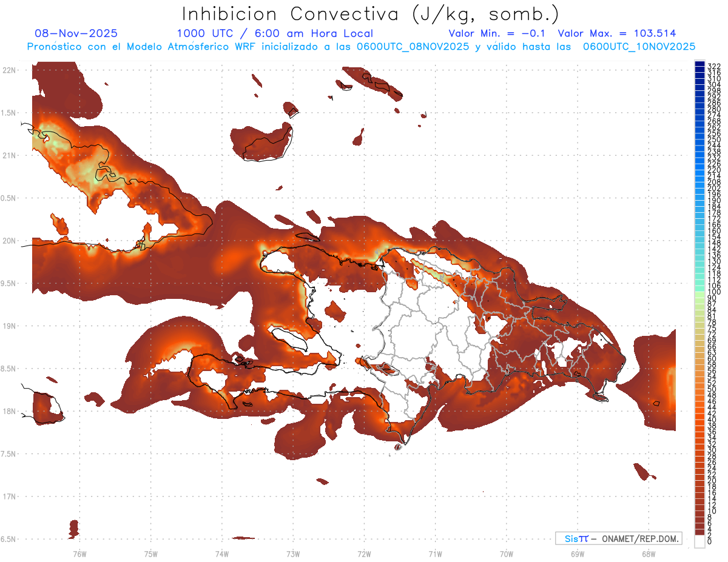Click the '20' color scale label
The width and height of the screenshot is (728, 562).
click(712, 480)
